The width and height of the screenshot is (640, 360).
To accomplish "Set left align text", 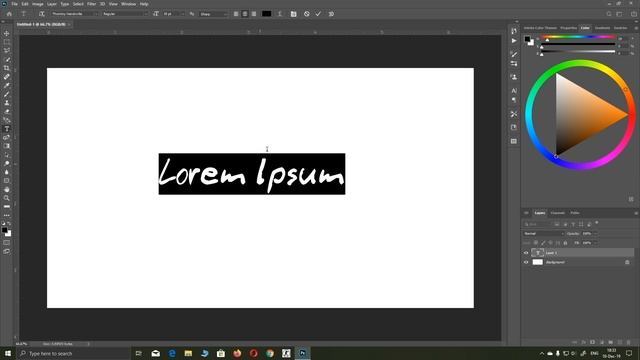I will (x=236, y=14).
